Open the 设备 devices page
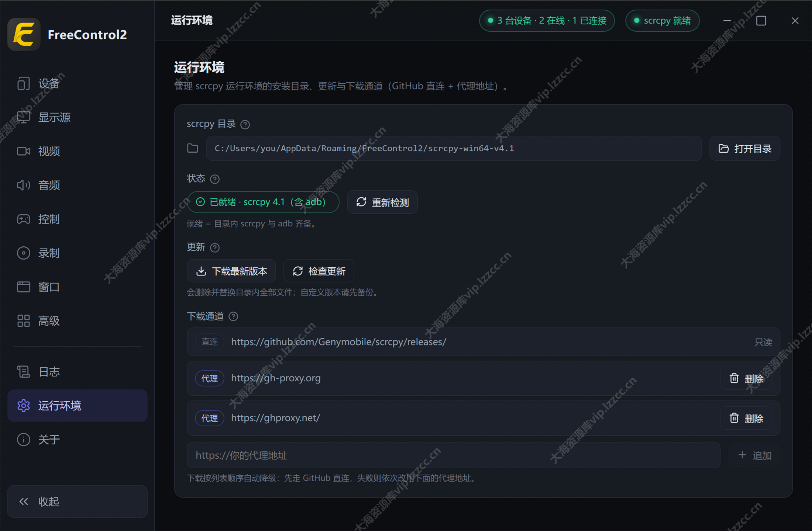The width and height of the screenshot is (812, 531). (x=77, y=84)
